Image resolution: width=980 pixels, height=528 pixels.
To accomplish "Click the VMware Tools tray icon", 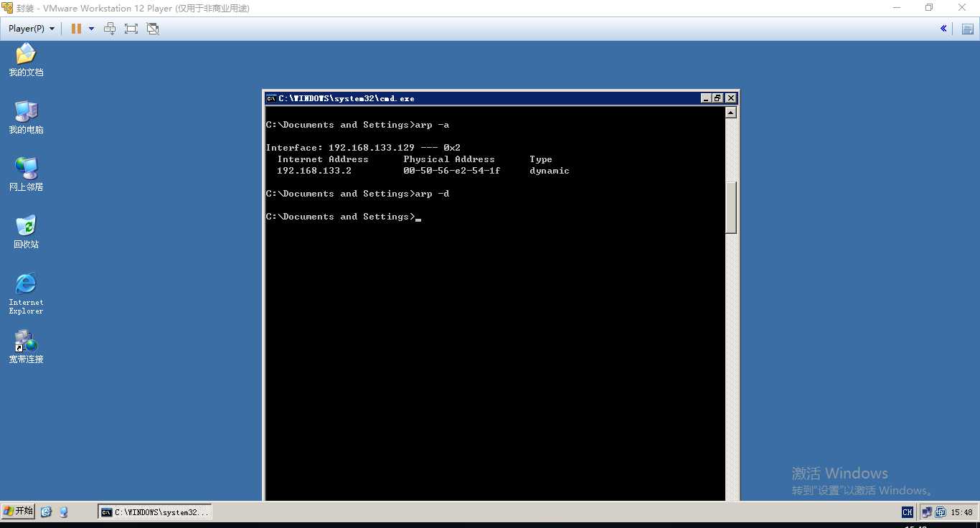I will [x=939, y=512].
